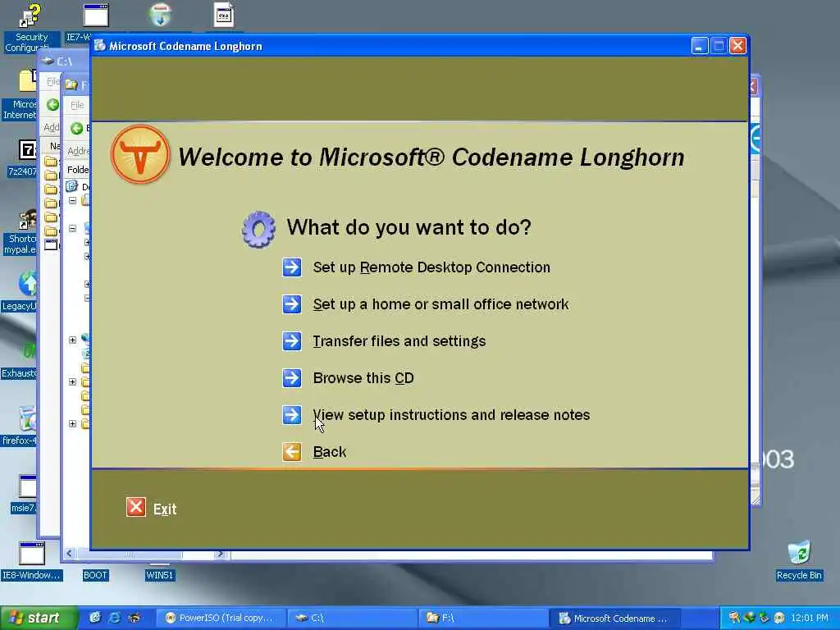Click the system tray clock showing 12:01 PM
Viewport: 840px width, 630px height.
(x=810, y=619)
